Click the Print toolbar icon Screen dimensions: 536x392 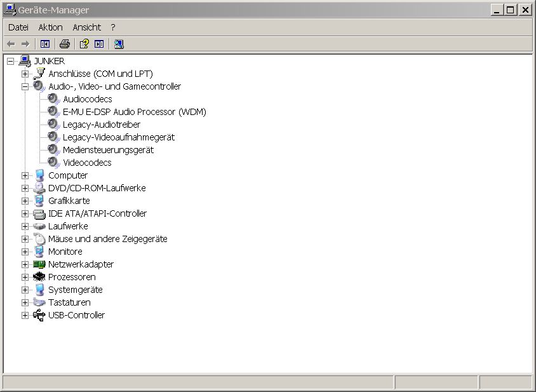click(64, 44)
